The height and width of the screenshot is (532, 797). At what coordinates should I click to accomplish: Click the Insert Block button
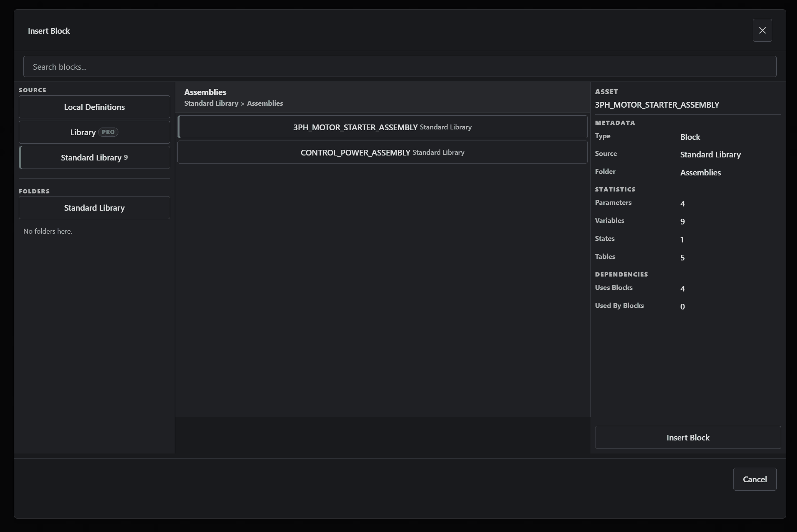(688, 437)
